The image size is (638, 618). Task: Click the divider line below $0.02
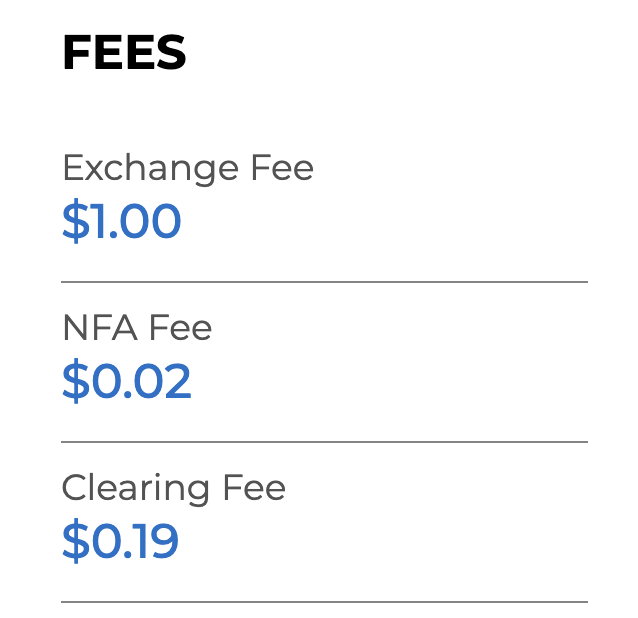(x=324, y=441)
